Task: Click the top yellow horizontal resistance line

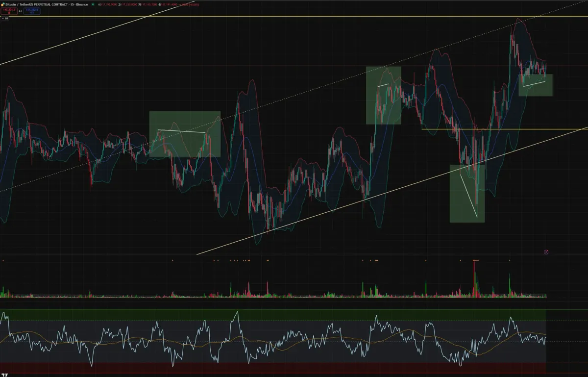Action: [294, 16]
